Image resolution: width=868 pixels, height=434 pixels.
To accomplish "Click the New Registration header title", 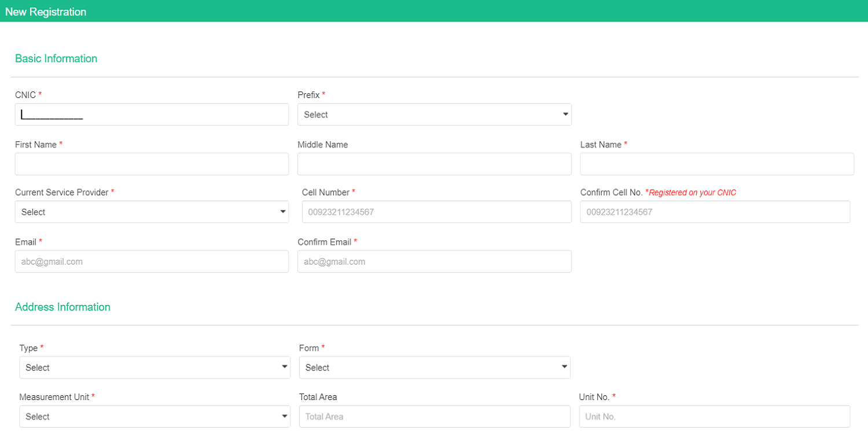I will tap(46, 12).
